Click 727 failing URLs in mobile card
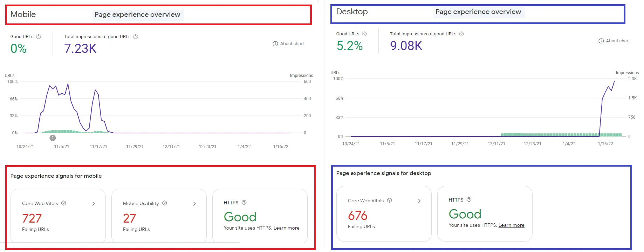The width and height of the screenshot is (644, 252). click(32, 218)
